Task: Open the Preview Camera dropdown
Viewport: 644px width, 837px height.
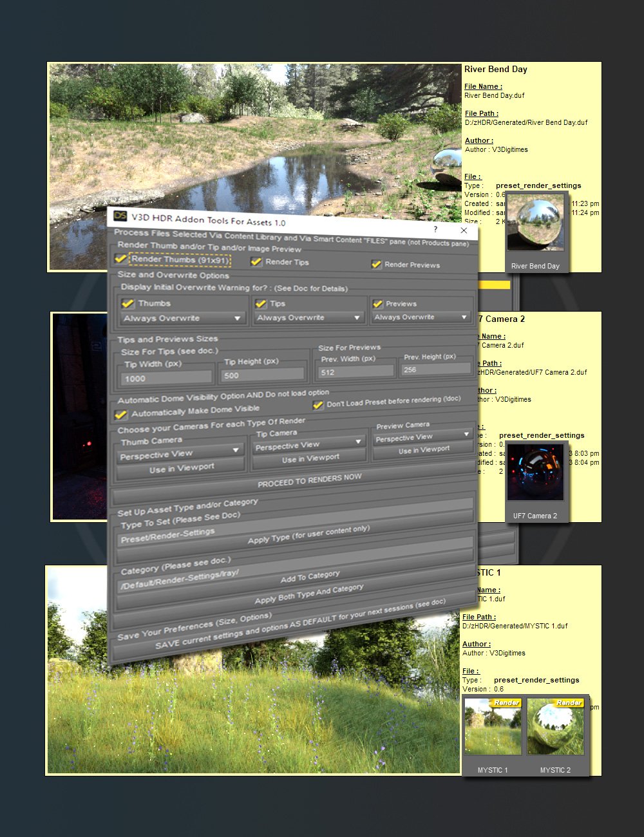Action: coord(422,437)
